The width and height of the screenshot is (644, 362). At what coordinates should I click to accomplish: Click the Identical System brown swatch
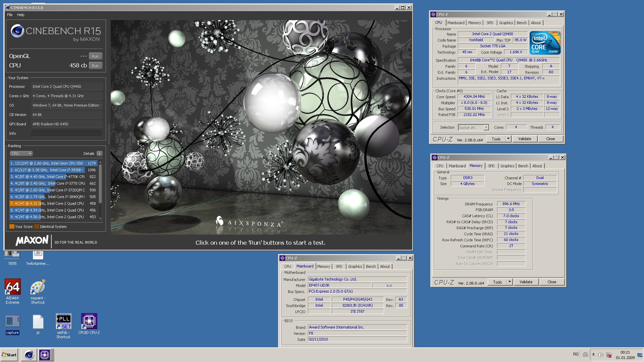37,227
